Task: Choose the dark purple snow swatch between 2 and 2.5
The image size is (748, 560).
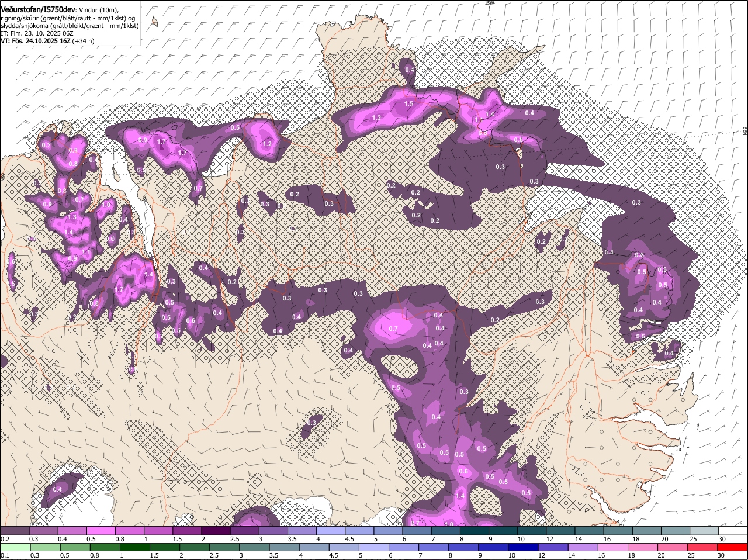Action: (x=216, y=531)
